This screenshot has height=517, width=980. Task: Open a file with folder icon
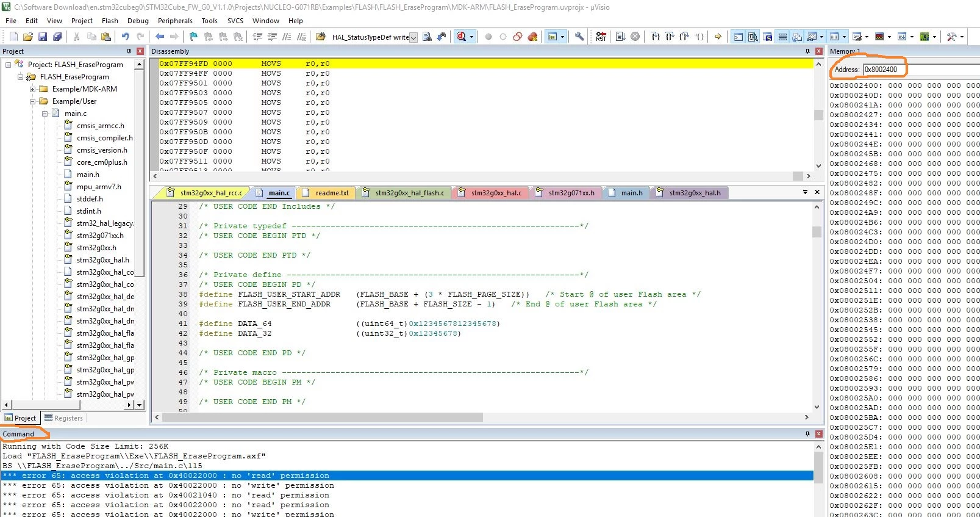pos(28,37)
